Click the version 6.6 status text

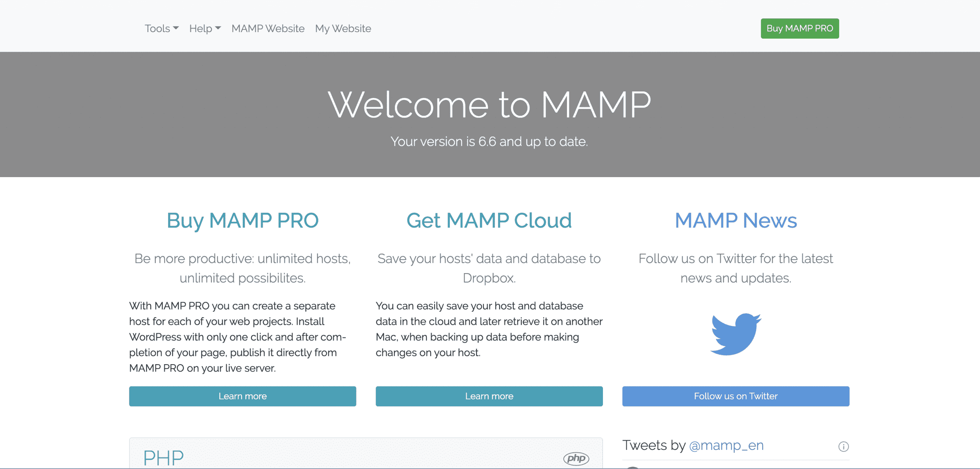[489, 142]
